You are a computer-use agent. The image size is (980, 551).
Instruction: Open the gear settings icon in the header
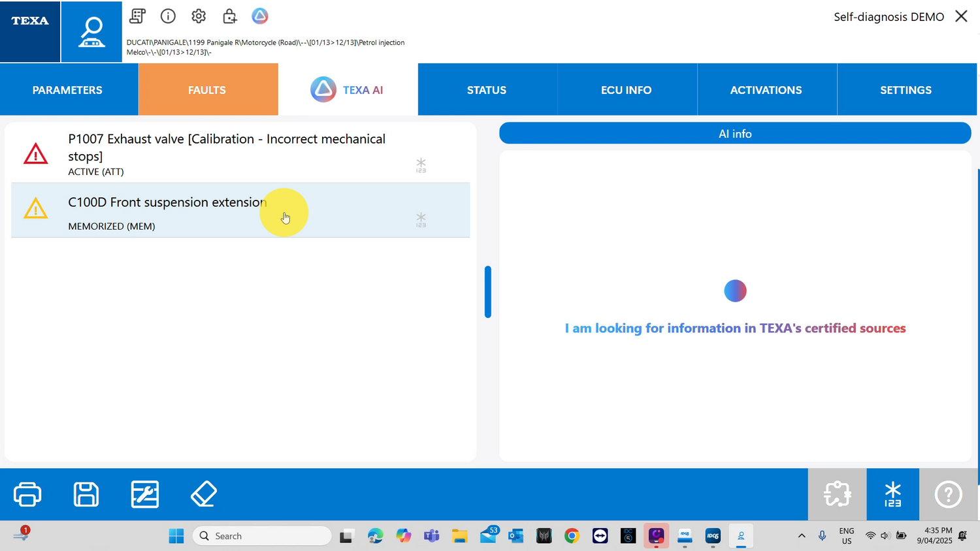tap(199, 16)
